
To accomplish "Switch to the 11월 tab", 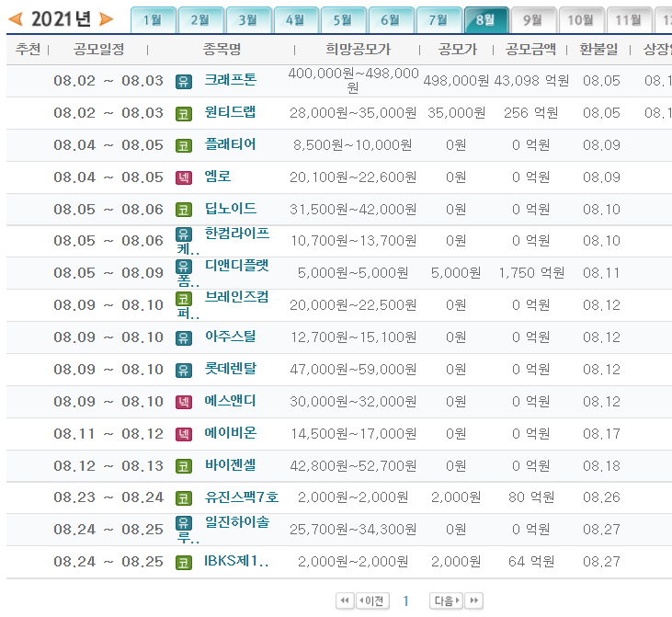I will click(630, 20).
